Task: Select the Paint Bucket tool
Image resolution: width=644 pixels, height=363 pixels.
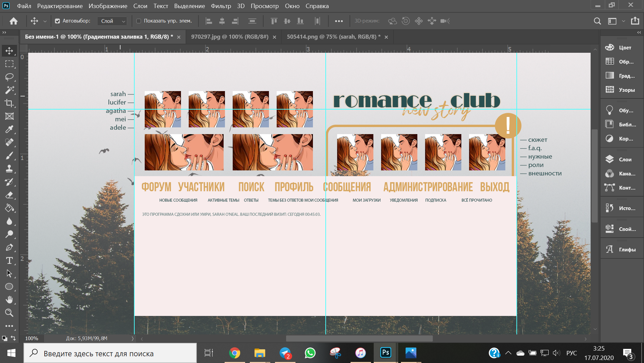Action: pos(9,208)
